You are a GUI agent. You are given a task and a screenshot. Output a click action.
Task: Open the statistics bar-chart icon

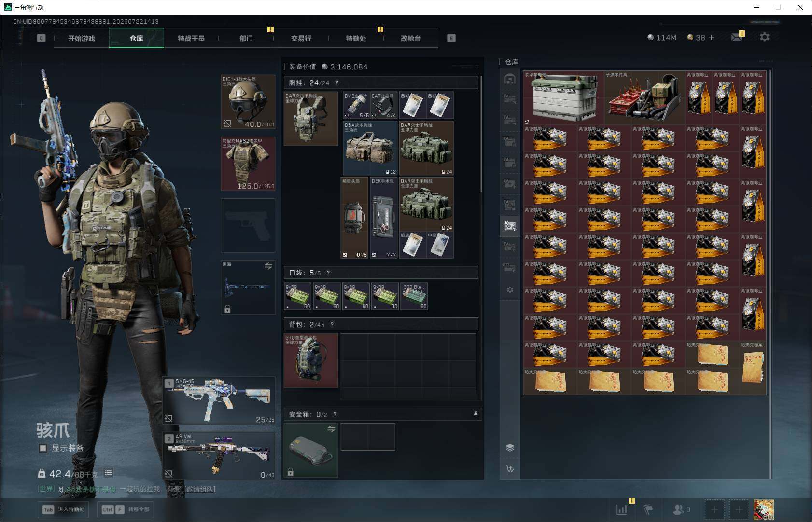point(622,509)
